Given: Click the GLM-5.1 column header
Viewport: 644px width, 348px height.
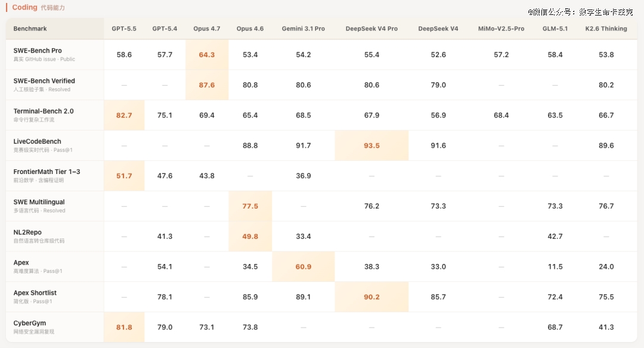Looking at the screenshot, I should coord(555,29).
